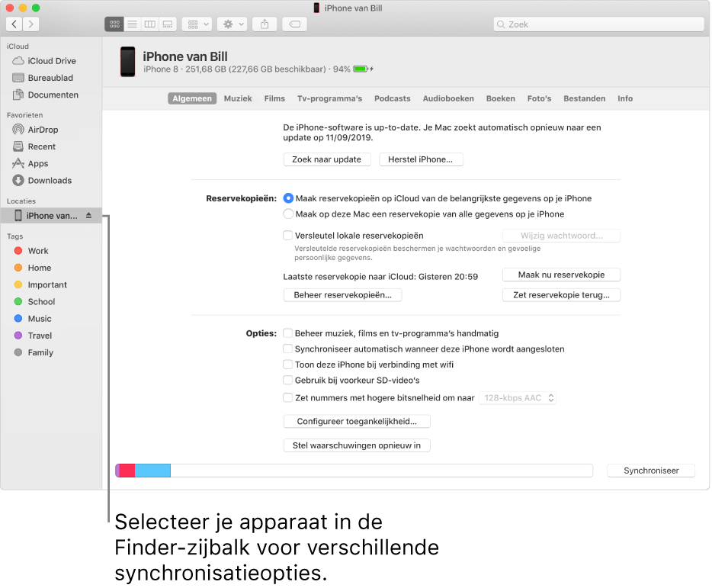Select the purple Travel tag
The width and height of the screenshot is (712, 588).
coord(33,336)
